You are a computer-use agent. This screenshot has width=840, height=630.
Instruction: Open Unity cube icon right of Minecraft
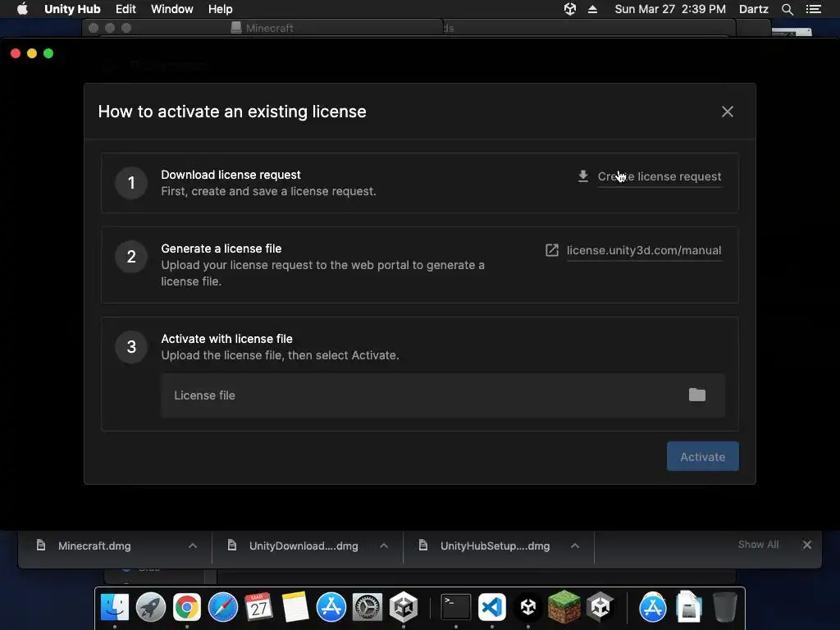point(600,607)
